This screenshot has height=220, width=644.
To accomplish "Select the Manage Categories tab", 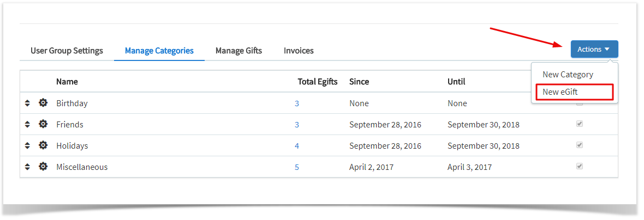I will pyautogui.click(x=159, y=51).
